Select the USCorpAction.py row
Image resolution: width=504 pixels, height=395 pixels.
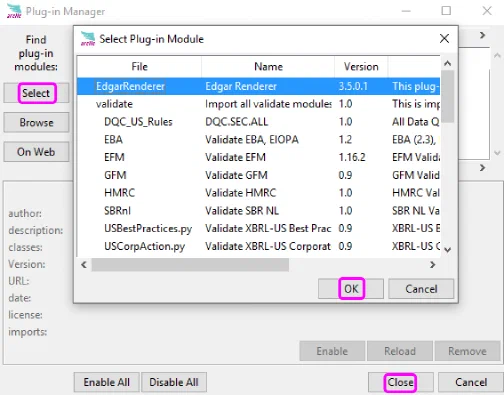259,246
